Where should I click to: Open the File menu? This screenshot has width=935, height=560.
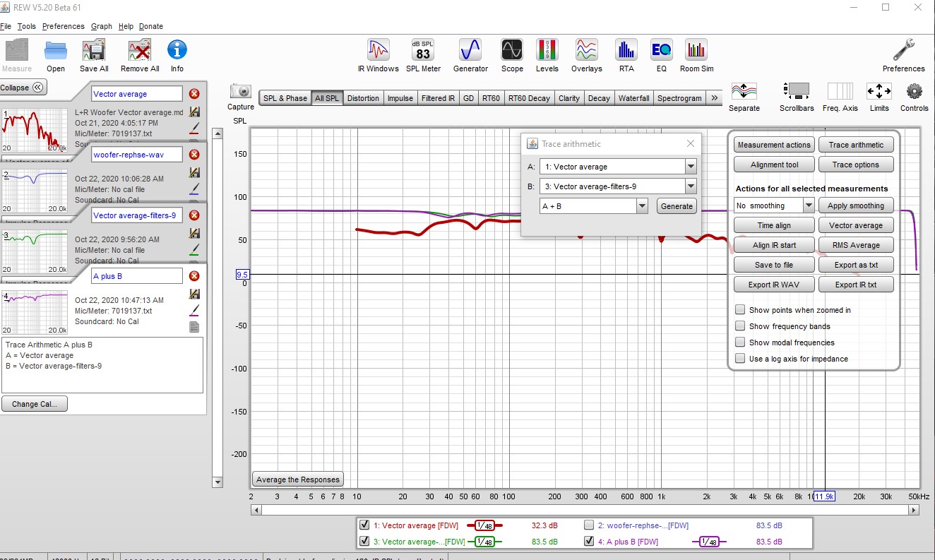click(x=6, y=26)
